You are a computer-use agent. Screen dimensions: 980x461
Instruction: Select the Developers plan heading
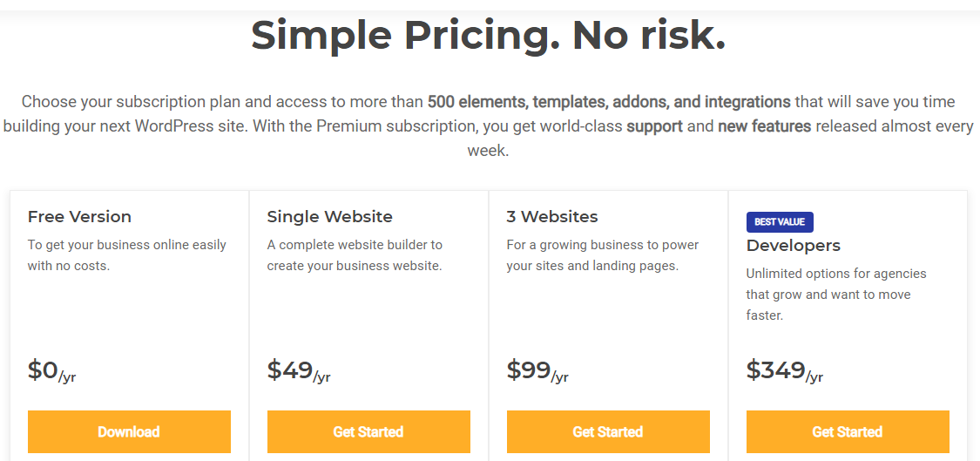pyautogui.click(x=794, y=246)
